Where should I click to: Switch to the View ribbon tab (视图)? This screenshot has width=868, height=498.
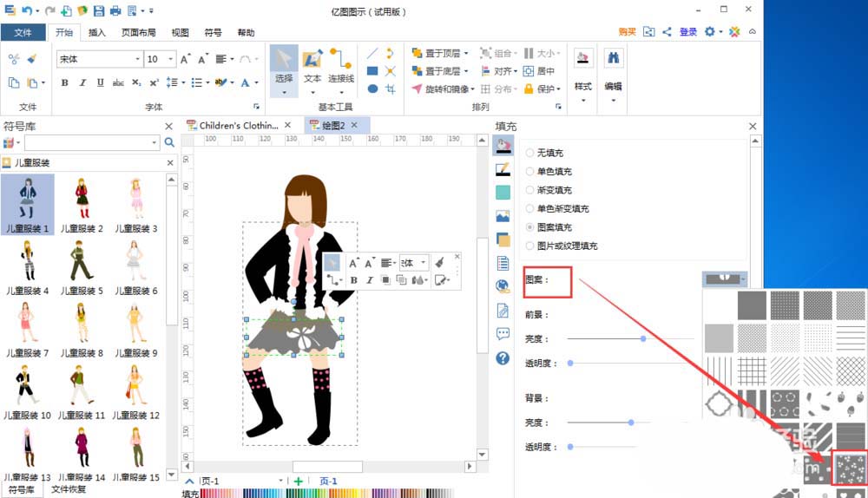pyautogui.click(x=180, y=33)
